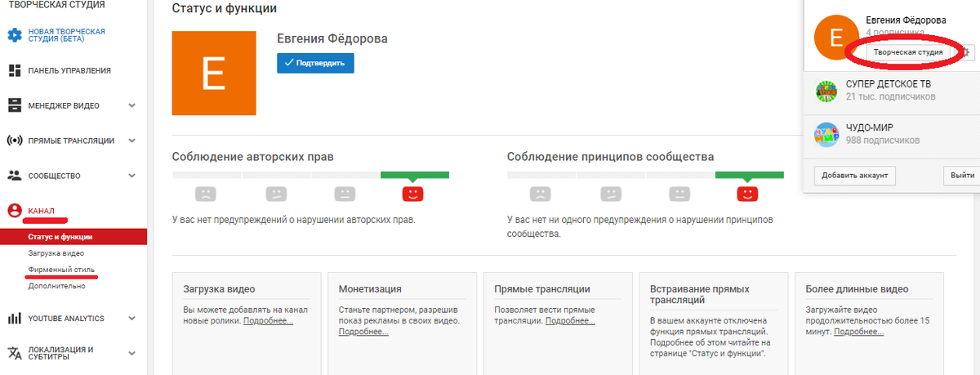This screenshot has width=980, height=375.
Task: Click the settings gear in the account popup
Action: [967, 52]
